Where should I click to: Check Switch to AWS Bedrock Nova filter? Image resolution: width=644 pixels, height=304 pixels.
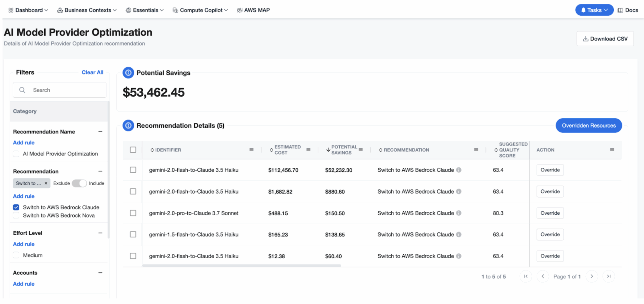pyautogui.click(x=16, y=215)
